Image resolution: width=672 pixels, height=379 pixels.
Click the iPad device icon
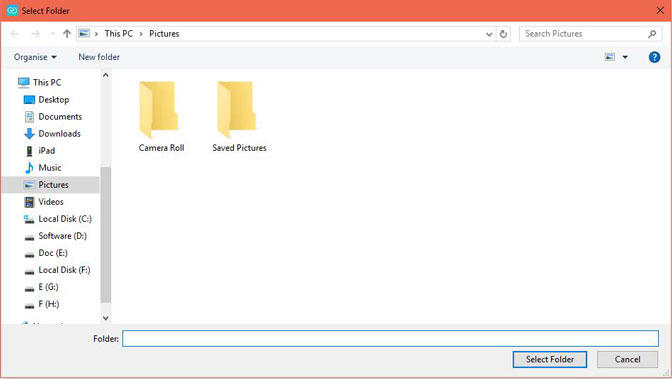point(29,151)
